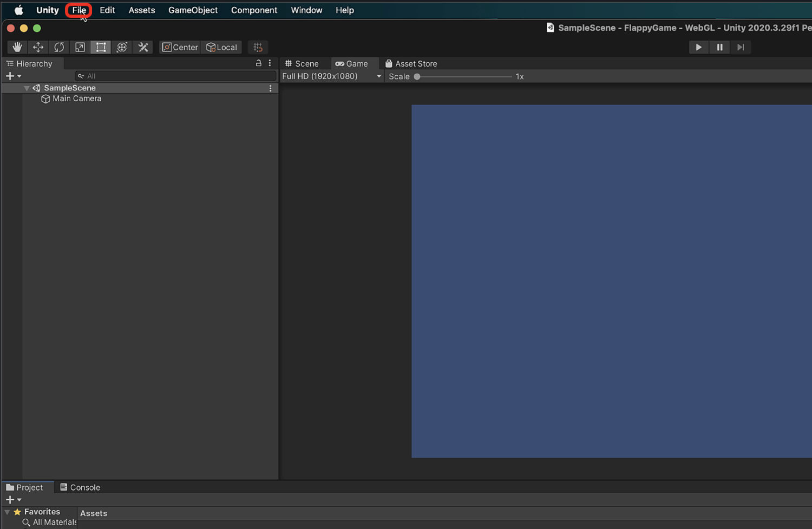The width and height of the screenshot is (812, 529).
Task: Open the Edit menu
Action: (107, 10)
